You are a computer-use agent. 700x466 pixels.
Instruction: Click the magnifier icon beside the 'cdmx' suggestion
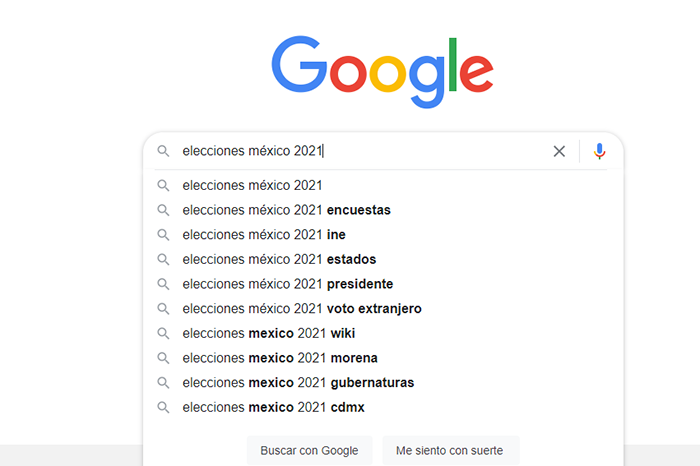pos(163,407)
